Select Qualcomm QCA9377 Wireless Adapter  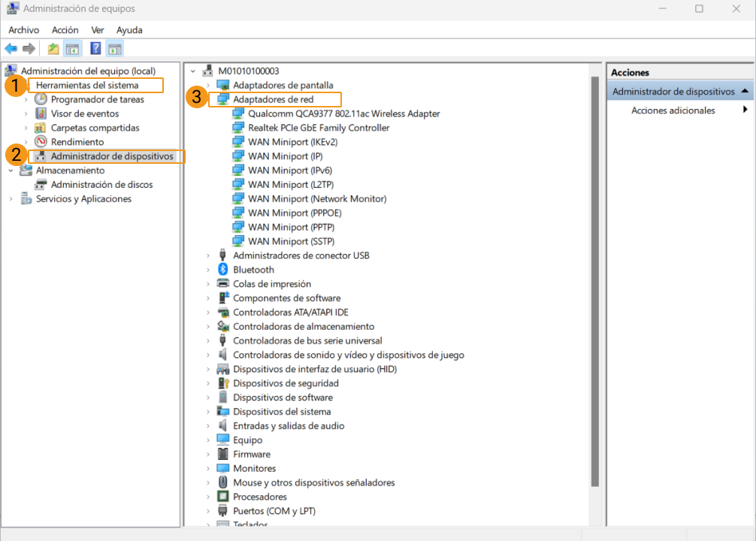pos(343,113)
